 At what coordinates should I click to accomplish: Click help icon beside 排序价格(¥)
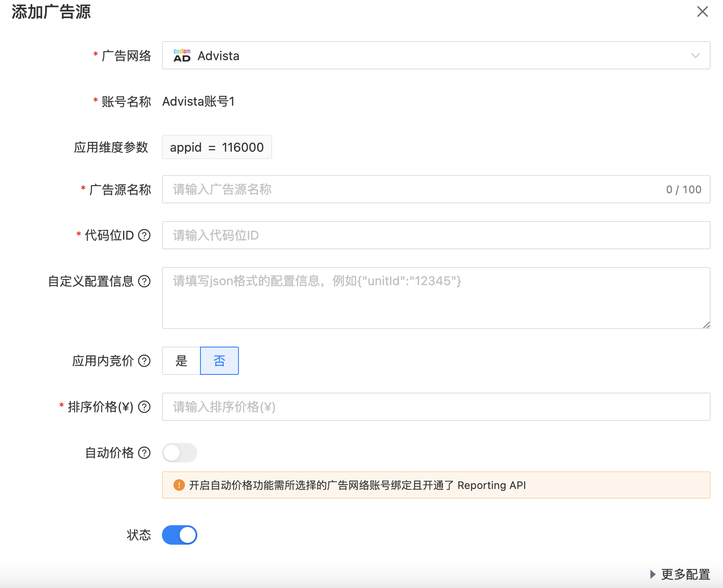[144, 407]
